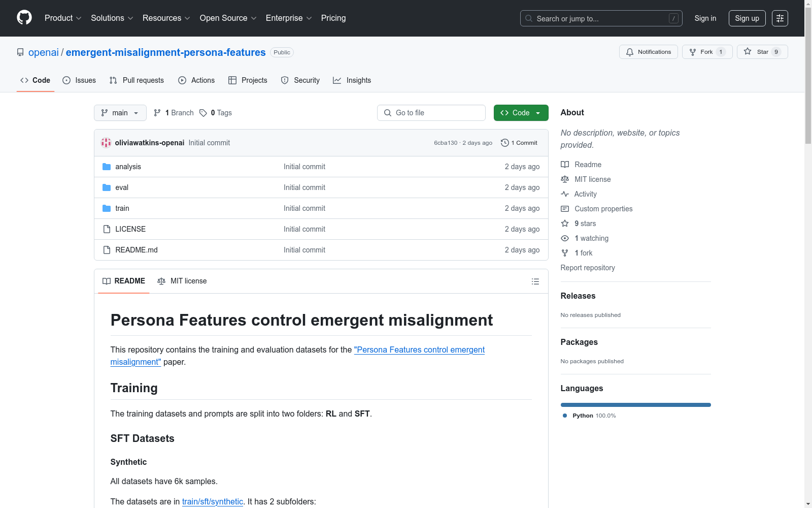Select the Code tab

click(36, 80)
